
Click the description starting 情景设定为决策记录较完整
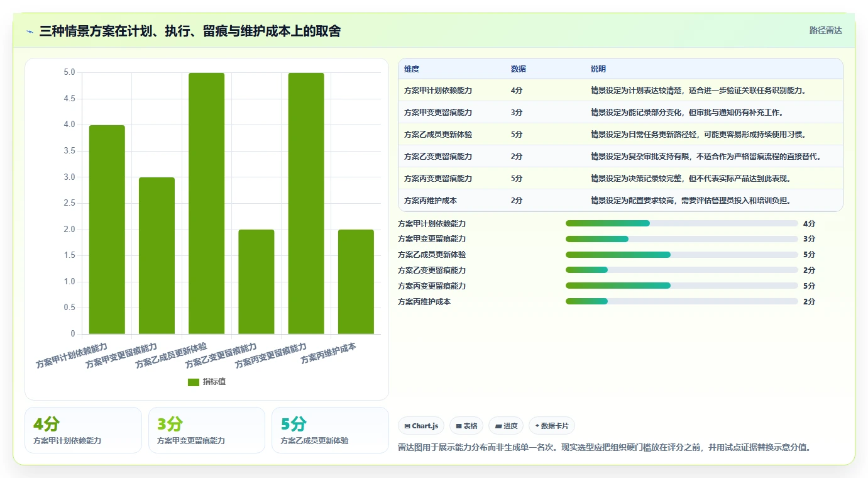point(691,179)
